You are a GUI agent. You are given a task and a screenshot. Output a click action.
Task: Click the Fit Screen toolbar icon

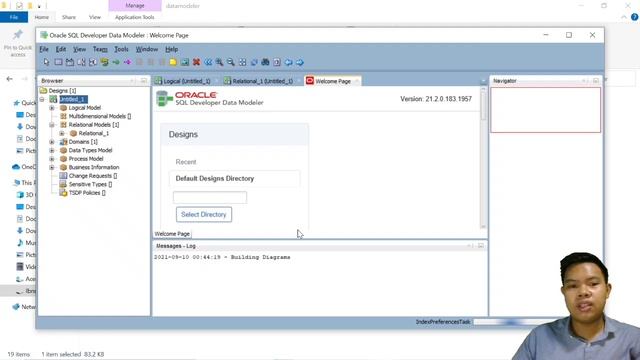[242, 62]
